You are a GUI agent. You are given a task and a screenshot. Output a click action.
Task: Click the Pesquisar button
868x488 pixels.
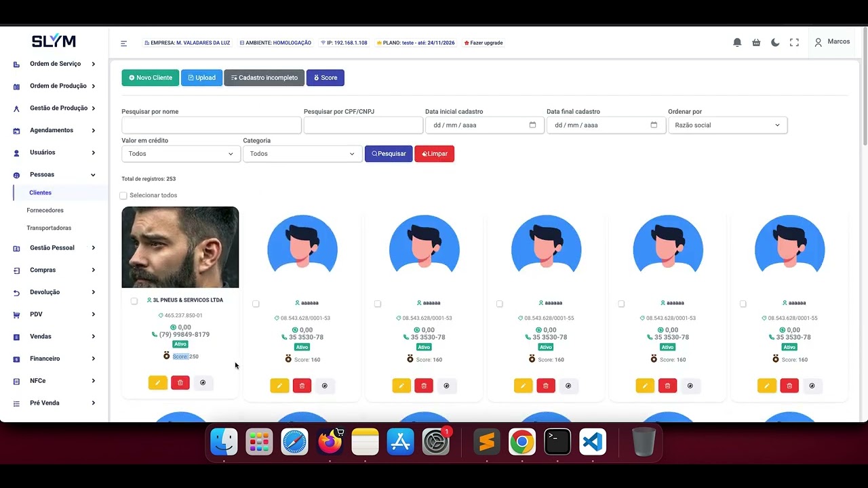pyautogui.click(x=389, y=154)
